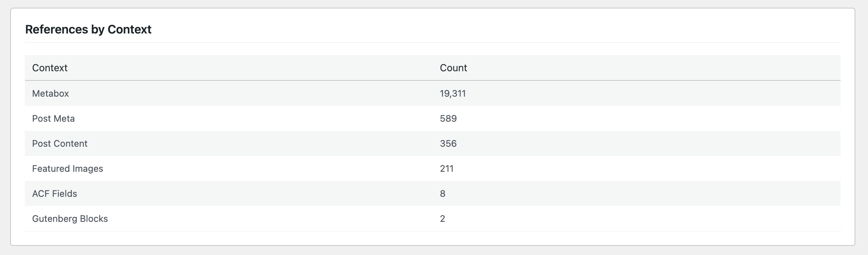Click the References by Context heading
The image size is (868, 255).
coord(88,29)
